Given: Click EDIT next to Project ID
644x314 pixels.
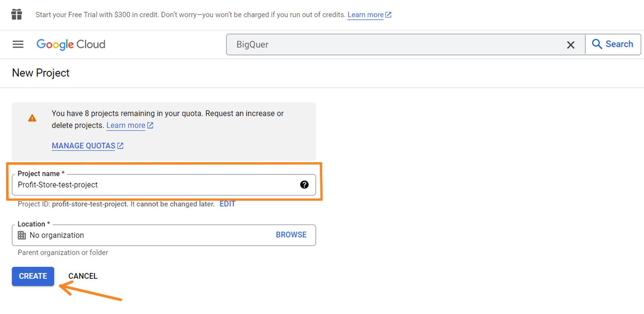Looking at the screenshot, I should (x=227, y=204).
